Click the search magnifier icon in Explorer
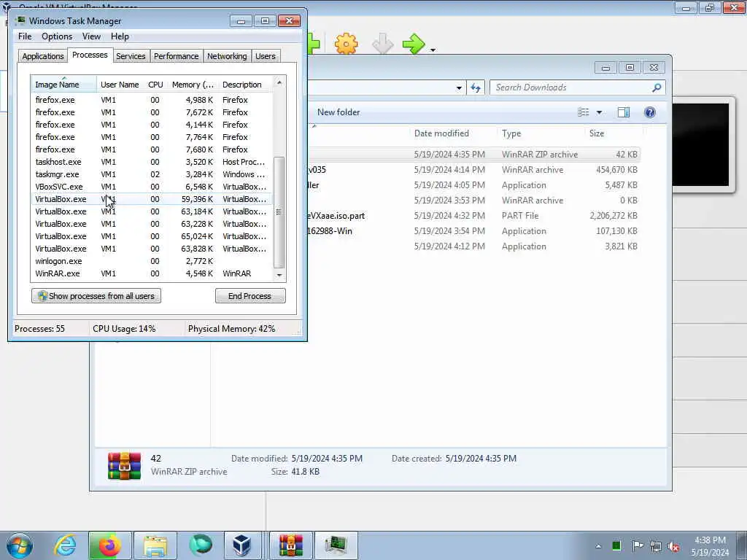Screen dimensions: 747x560 [657, 87]
